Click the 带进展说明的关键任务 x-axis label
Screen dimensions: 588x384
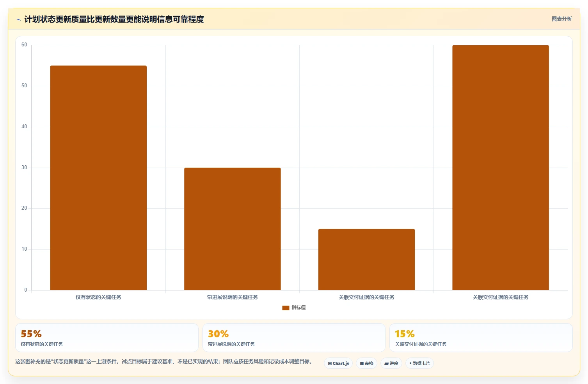pyautogui.click(x=233, y=297)
